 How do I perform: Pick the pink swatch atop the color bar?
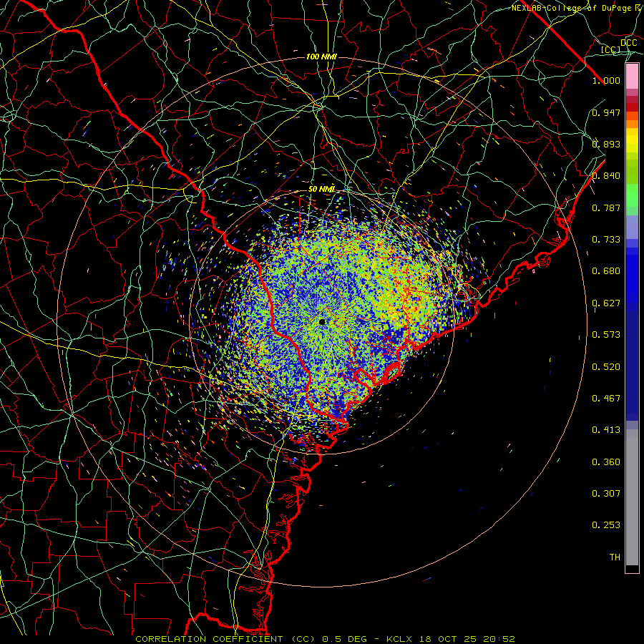point(632,77)
